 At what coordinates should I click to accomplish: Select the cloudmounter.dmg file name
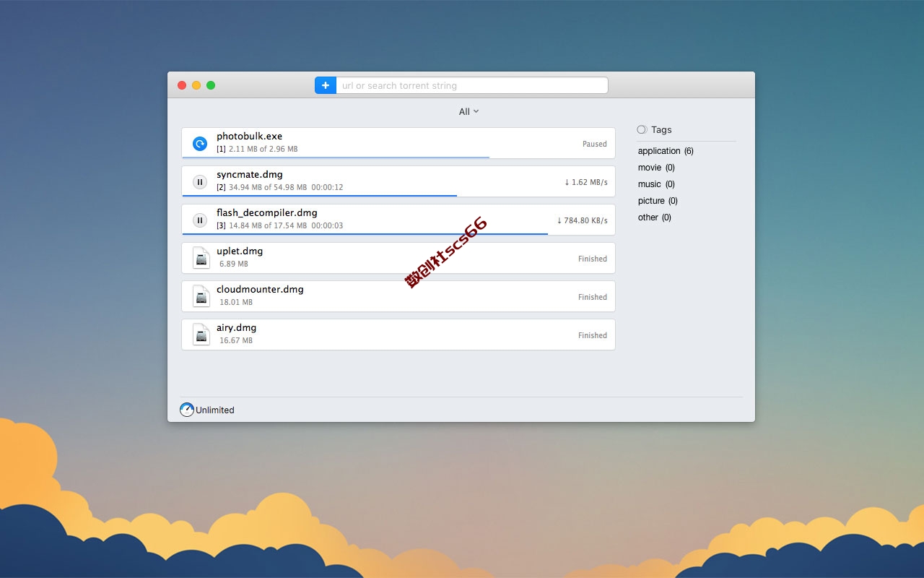tap(260, 290)
